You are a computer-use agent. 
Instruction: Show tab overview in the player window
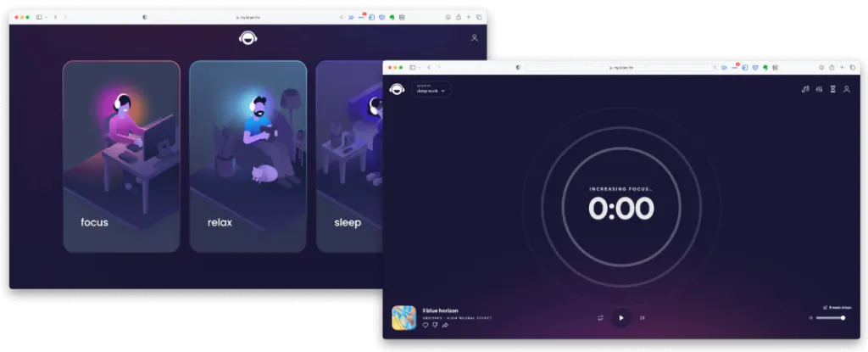click(853, 67)
